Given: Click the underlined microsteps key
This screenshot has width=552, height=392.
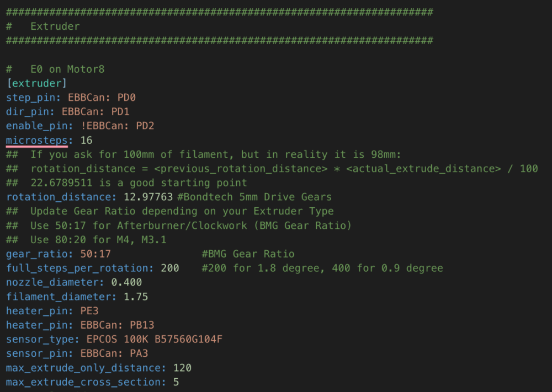Looking at the screenshot, I should [36, 140].
